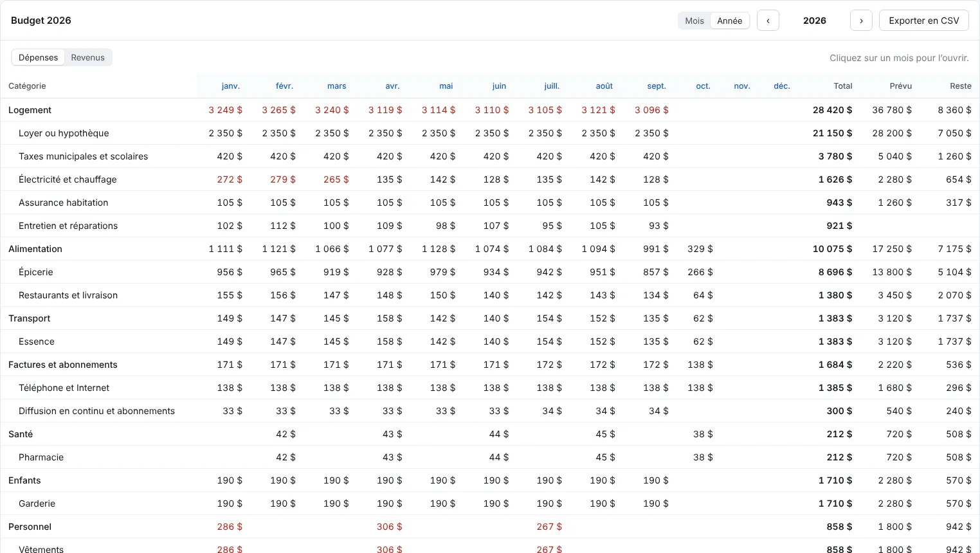Image resolution: width=980 pixels, height=553 pixels.
Task: Select the Revenus tab
Action: [88, 57]
